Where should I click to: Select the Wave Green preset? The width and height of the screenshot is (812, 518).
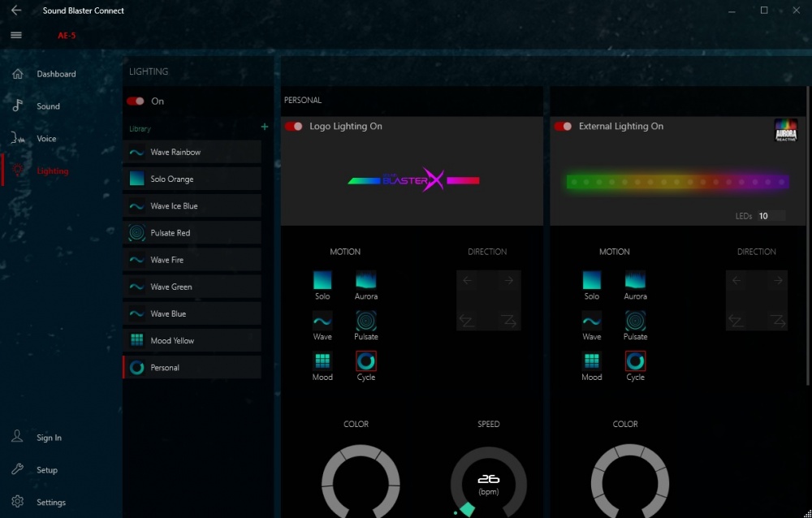192,287
